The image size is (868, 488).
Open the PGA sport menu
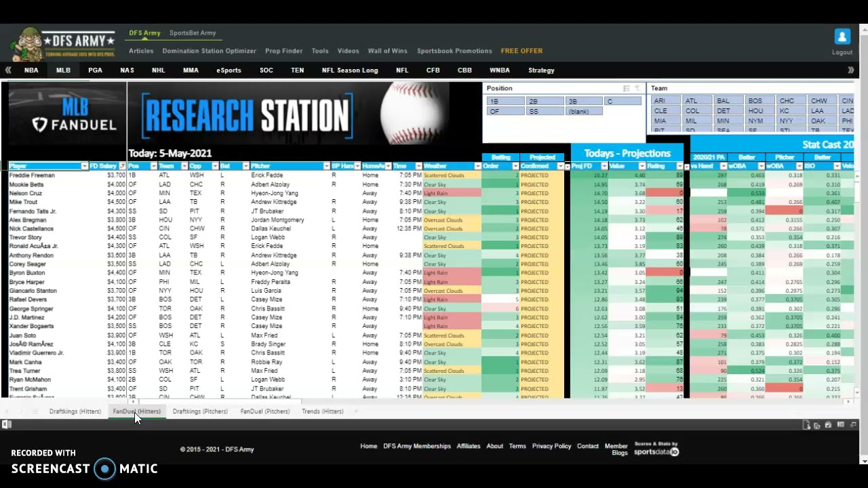tap(95, 70)
